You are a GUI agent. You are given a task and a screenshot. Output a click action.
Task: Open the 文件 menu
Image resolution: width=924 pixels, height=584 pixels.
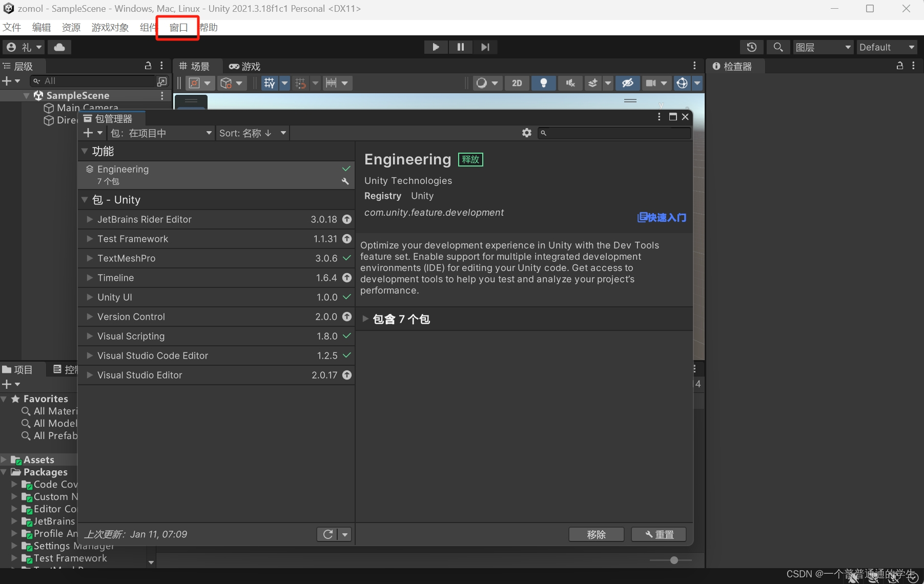click(x=12, y=27)
